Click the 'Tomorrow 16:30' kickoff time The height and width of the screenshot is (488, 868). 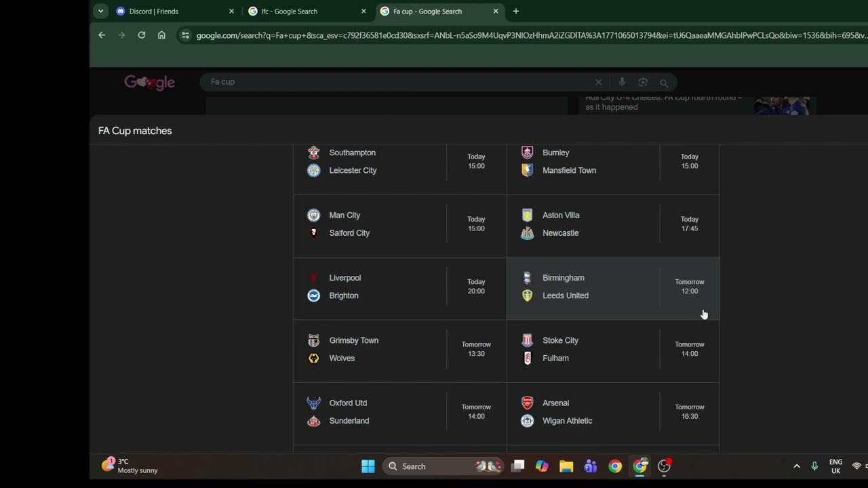(x=690, y=411)
